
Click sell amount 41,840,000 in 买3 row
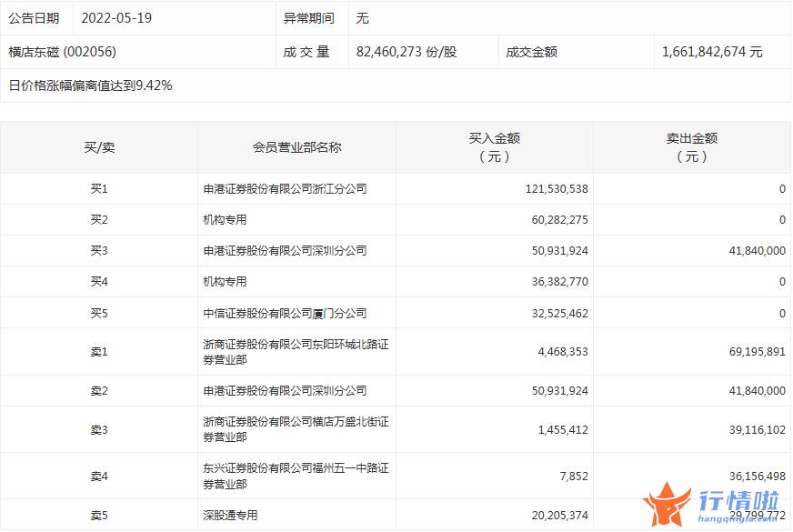click(758, 250)
